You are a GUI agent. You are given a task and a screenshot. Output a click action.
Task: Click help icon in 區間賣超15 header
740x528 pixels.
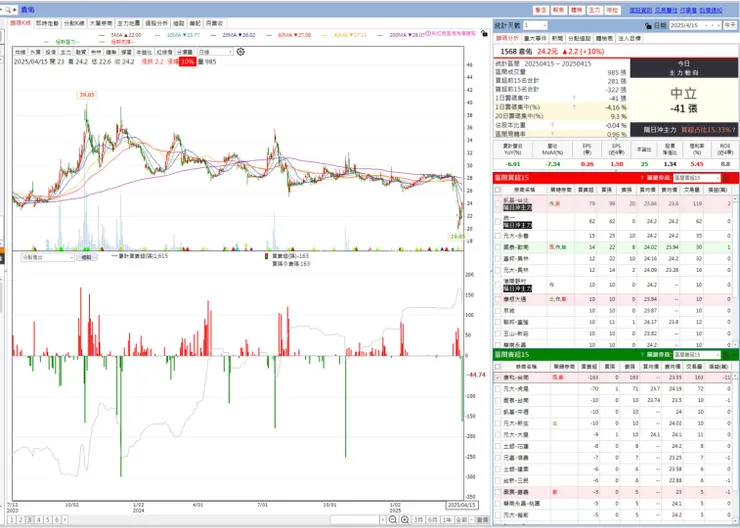point(642,355)
